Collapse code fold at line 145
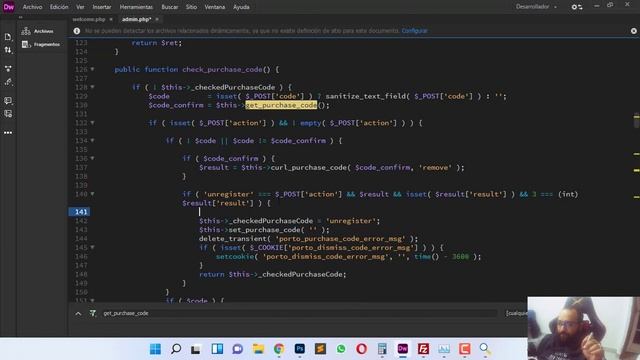Viewport: 640px width, 360px height. [x=92, y=247]
